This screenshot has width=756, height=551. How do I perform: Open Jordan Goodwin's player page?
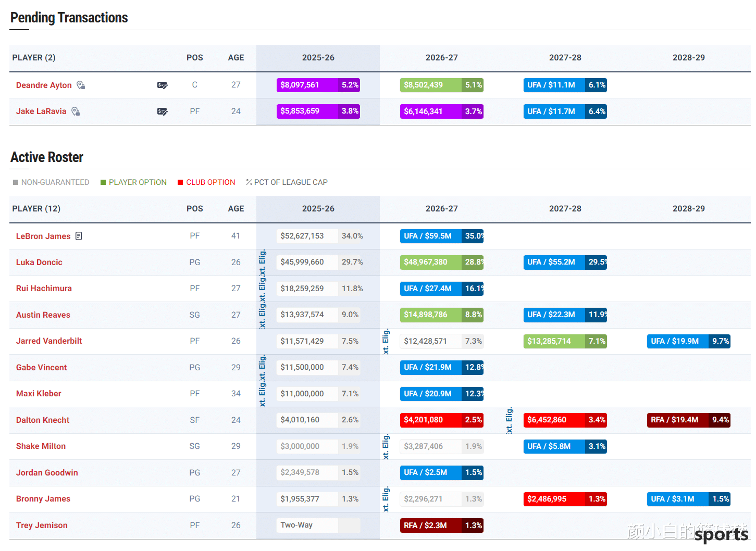(47, 472)
